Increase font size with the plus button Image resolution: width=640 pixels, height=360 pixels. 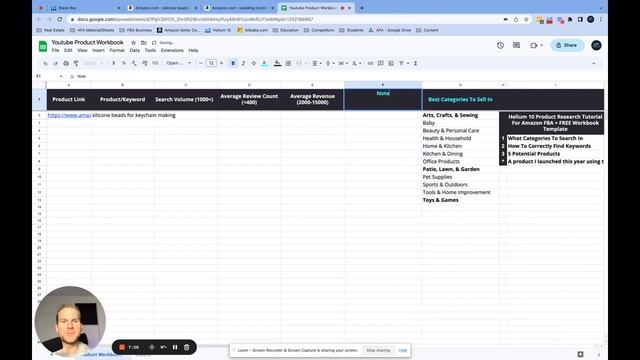coord(222,63)
